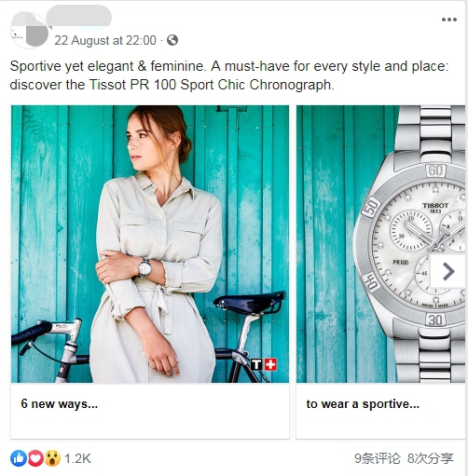The height and width of the screenshot is (476, 468).
Task: Click the globe public-audience icon
Action: pyautogui.click(x=172, y=40)
